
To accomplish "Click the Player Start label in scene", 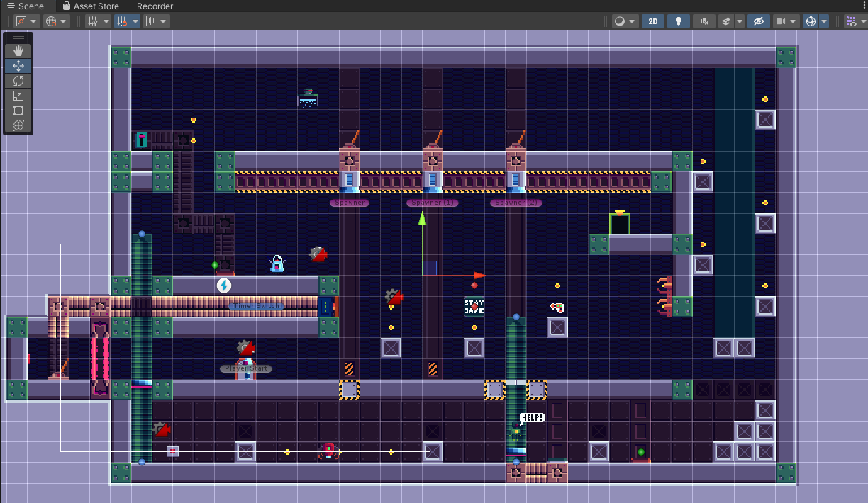I will click(245, 368).
